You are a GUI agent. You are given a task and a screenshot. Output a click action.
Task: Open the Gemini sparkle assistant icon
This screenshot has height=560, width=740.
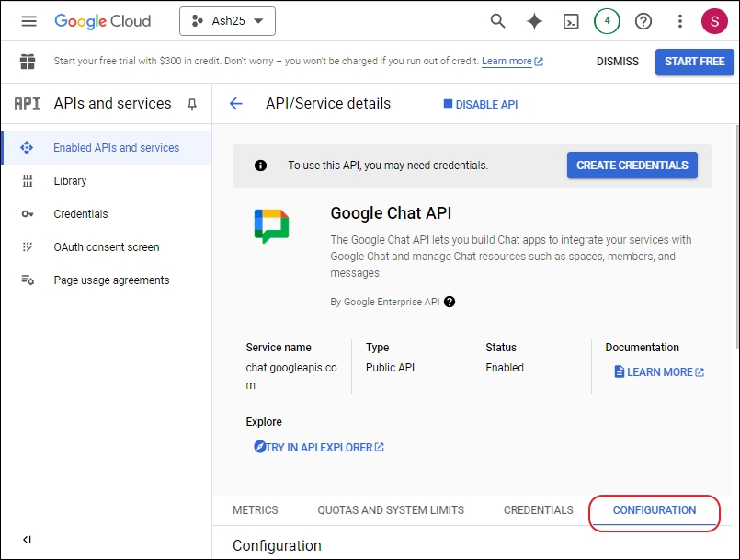click(534, 21)
